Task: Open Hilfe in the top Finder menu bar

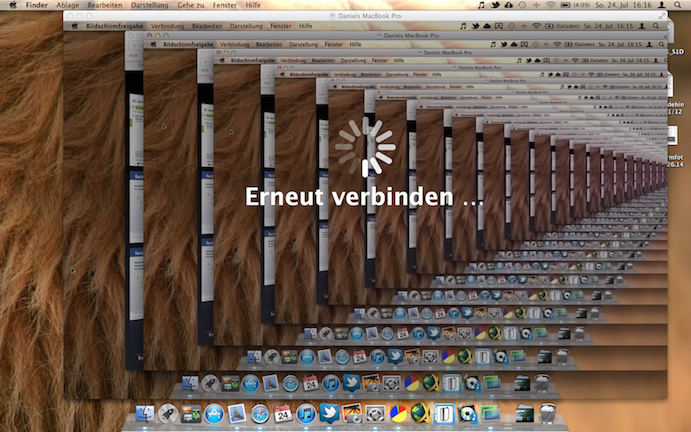Action: click(x=253, y=5)
